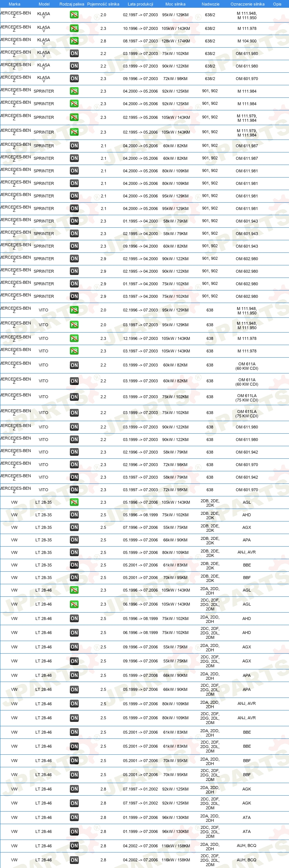
Task: Click diesel ON icon for KLASA V 75kW/102KM
Action: (x=74, y=54)
